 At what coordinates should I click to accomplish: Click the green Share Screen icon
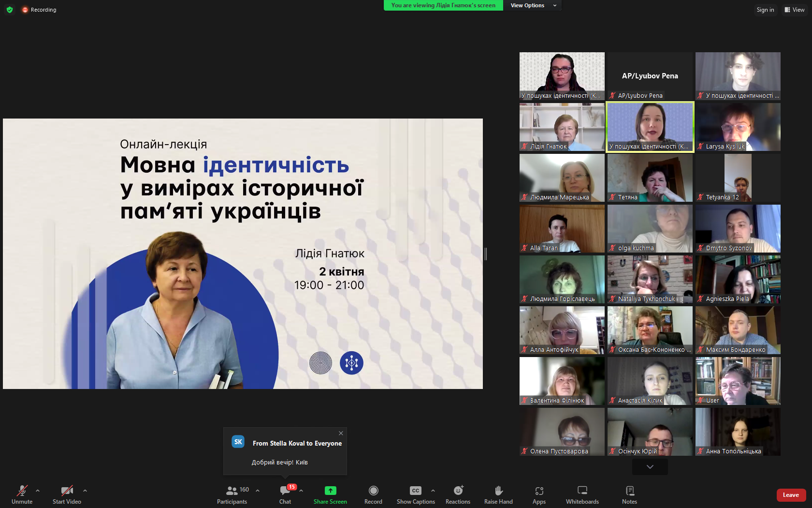(x=330, y=491)
